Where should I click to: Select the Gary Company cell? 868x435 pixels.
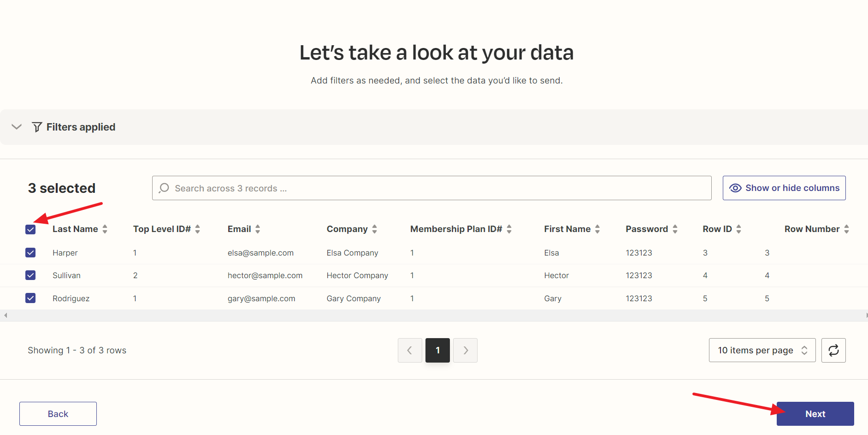(354, 298)
